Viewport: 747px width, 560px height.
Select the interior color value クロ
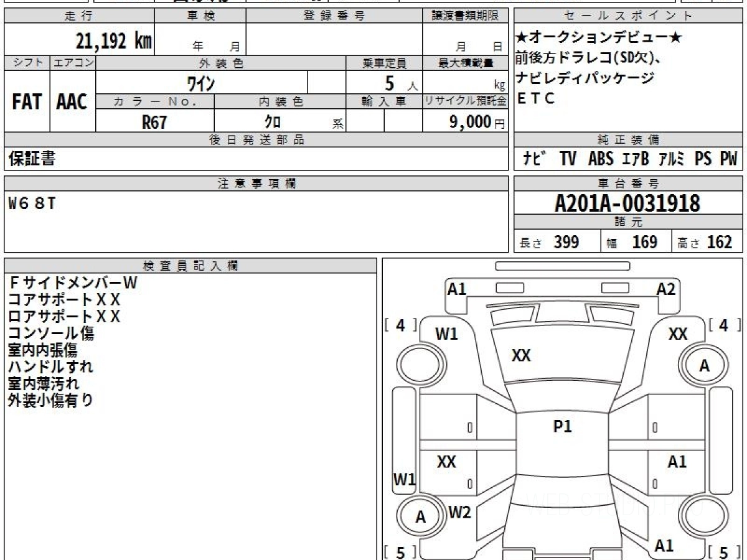pyautogui.click(x=273, y=122)
